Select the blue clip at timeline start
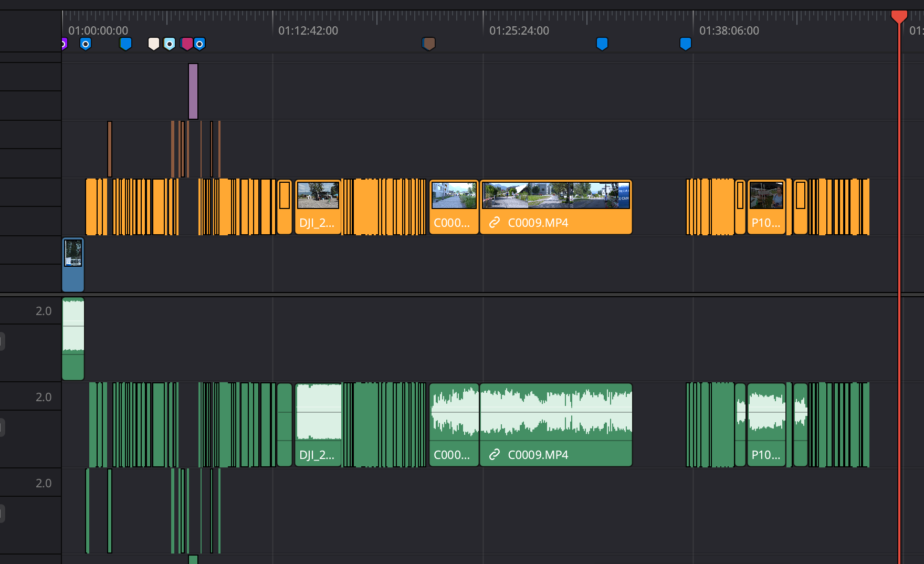Image resolution: width=924 pixels, height=564 pixels. click(73, 265)
